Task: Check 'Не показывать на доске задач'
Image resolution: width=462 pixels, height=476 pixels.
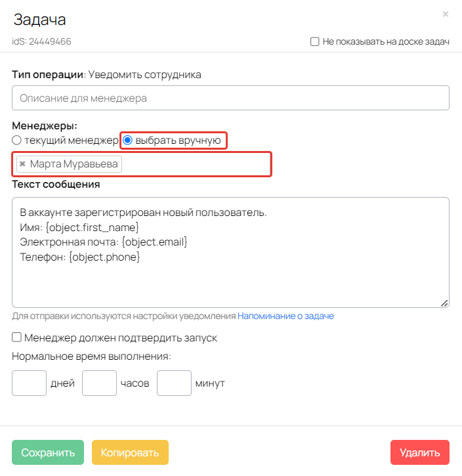Action: point(315,41)
